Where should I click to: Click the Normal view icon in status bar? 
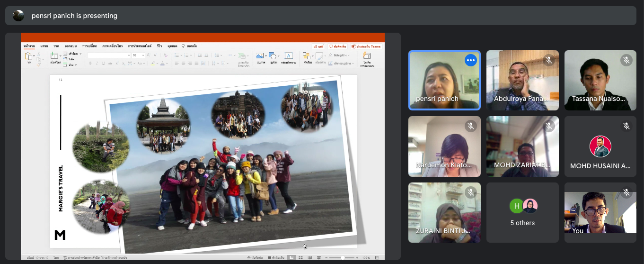pos(291,258)
